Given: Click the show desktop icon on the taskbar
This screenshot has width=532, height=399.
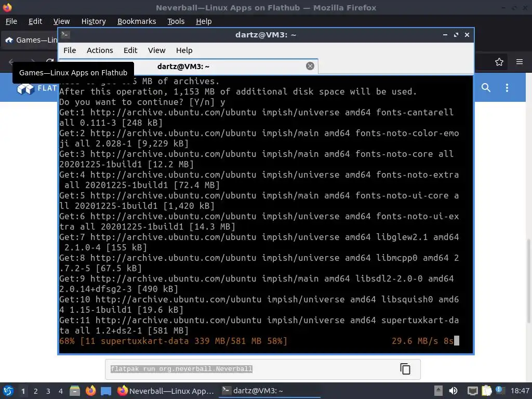Looking at the screenshot, I should tap(106, 391).
